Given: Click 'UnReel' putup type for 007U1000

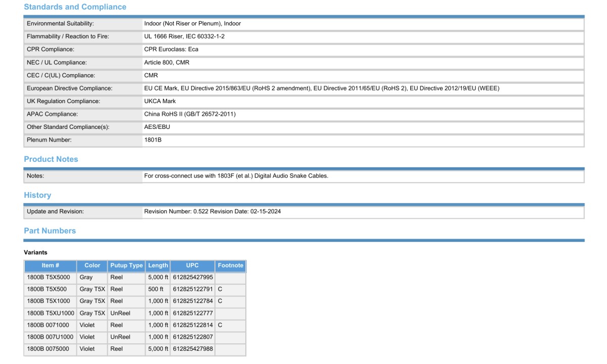Looking at the screenshot, I should (120, 337).
